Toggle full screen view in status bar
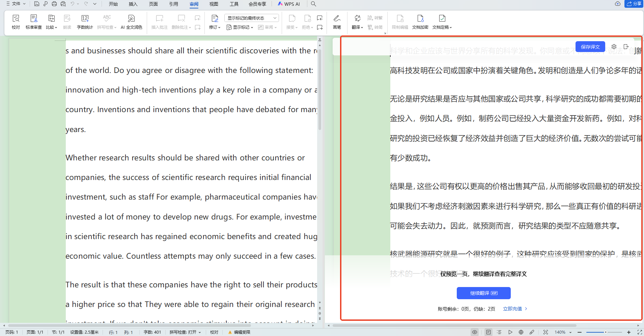The width and height of the screenshot is (644, 336). coord(545,332)
